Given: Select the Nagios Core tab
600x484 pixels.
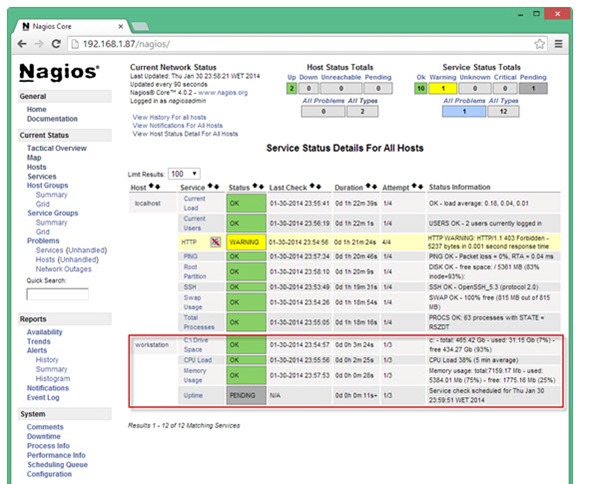Looking at the screenshot, I should pyautogui.click(x=69, y=26).
